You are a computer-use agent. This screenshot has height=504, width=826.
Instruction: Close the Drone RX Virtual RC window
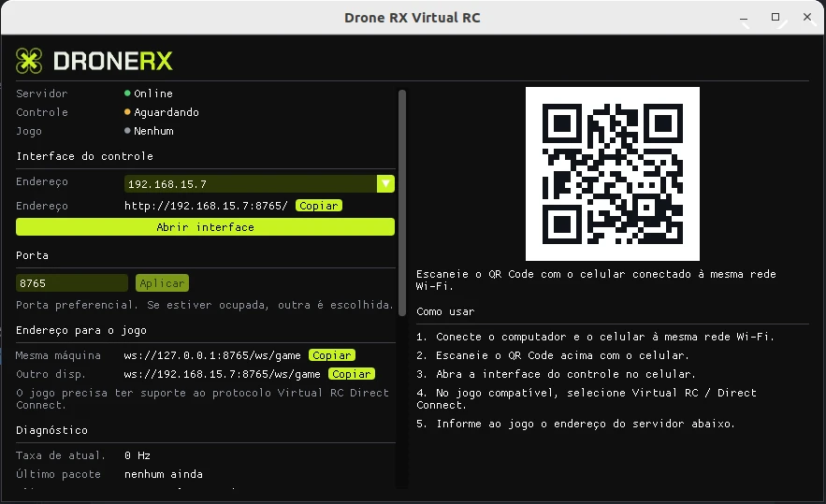point(807,18)
